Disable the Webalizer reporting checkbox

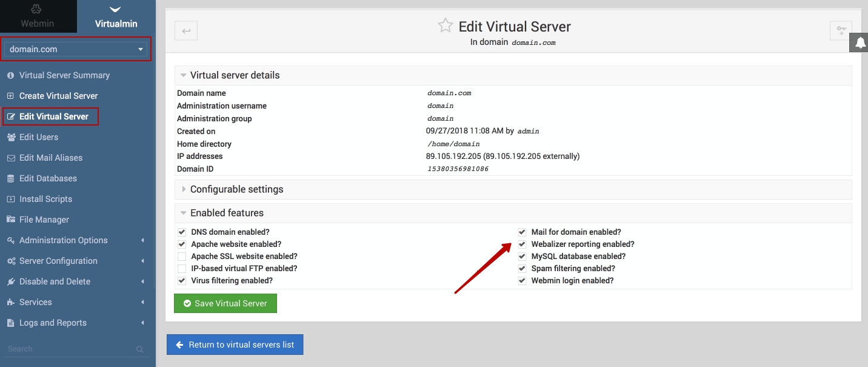click(x=522, y=244)
